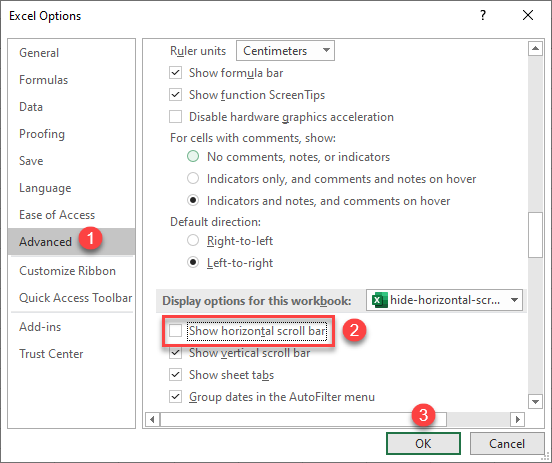
Task: Choose Right-to-left default direction
Action: pos(193,241)
